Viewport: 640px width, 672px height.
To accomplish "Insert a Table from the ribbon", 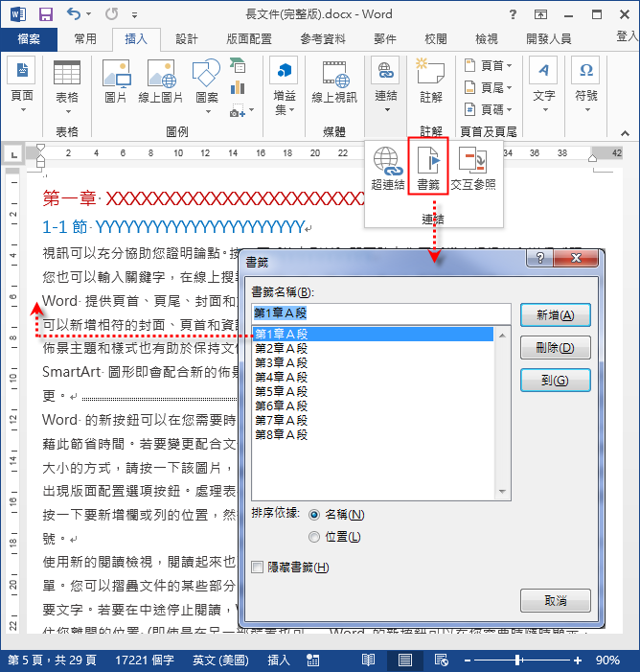I will (67, 86).
